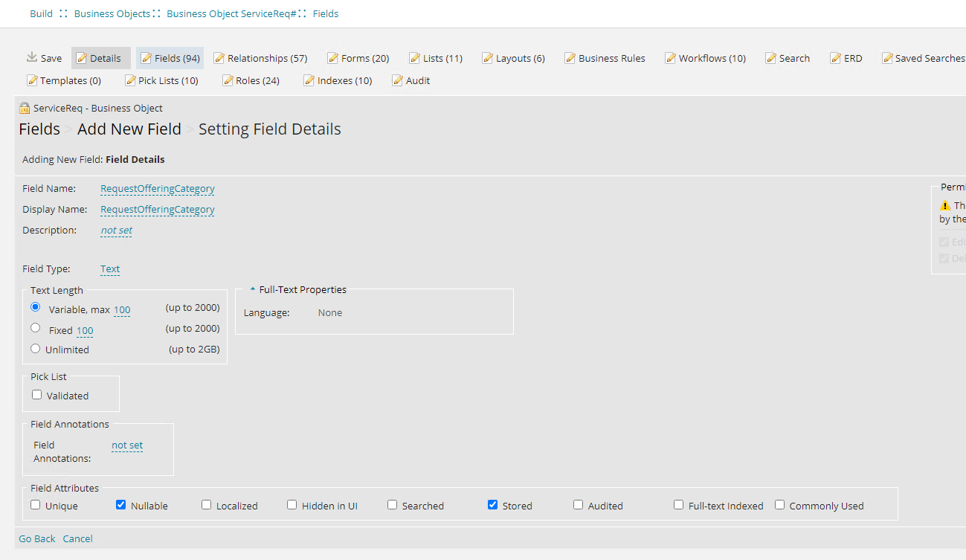
Task: Select the Fixed text length option
Action: coord(35,327)
